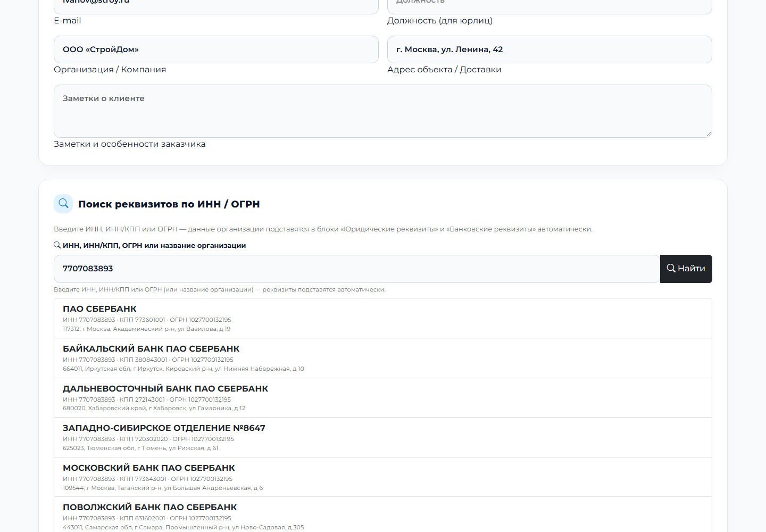The height and width of the screenshot is (532, 766).
Task: Click the Адрес объекта / Доставки label
Action: tap(444, 70)
